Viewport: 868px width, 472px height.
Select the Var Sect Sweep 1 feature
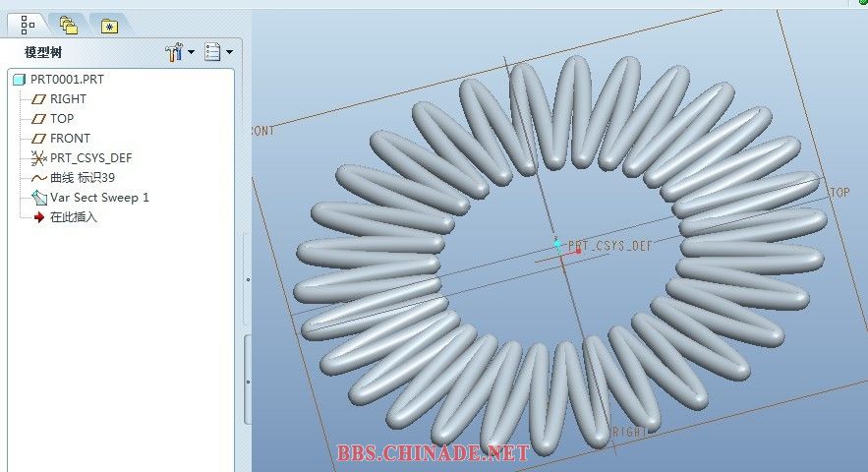coord(98,198)
